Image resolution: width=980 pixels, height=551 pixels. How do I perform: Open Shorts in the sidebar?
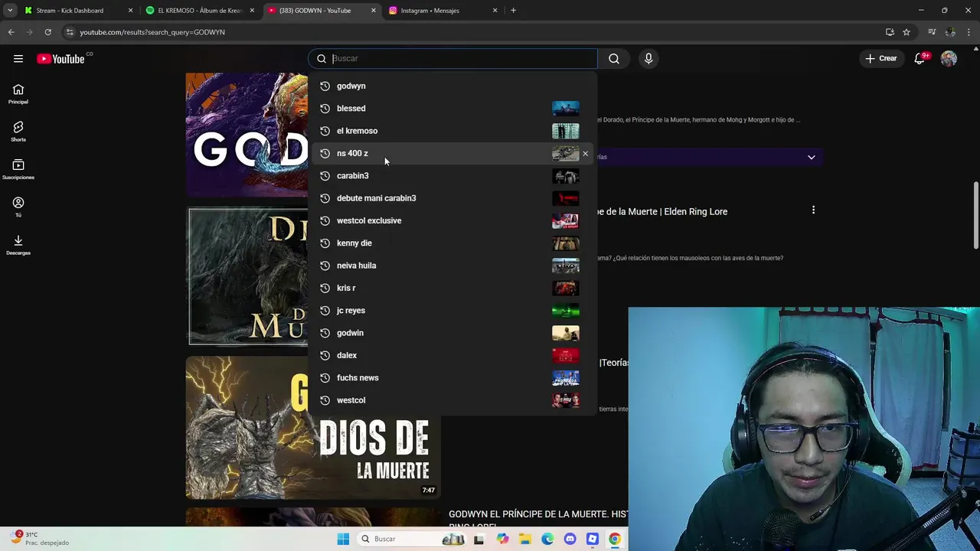[18, 132]
